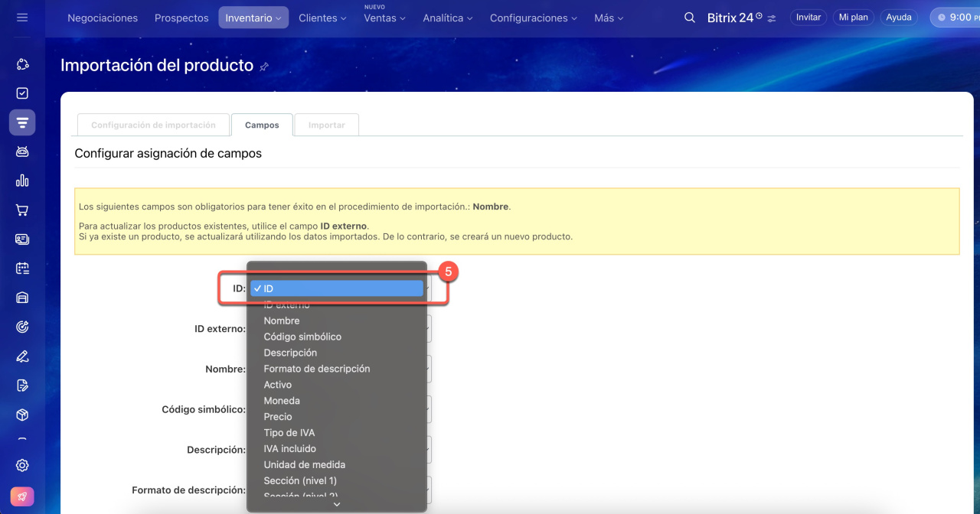The height and width of the screenshot is (514, 980).
Task: Open the Tasks checkmark sidebar icon
Action: click(x=22, y=93)
